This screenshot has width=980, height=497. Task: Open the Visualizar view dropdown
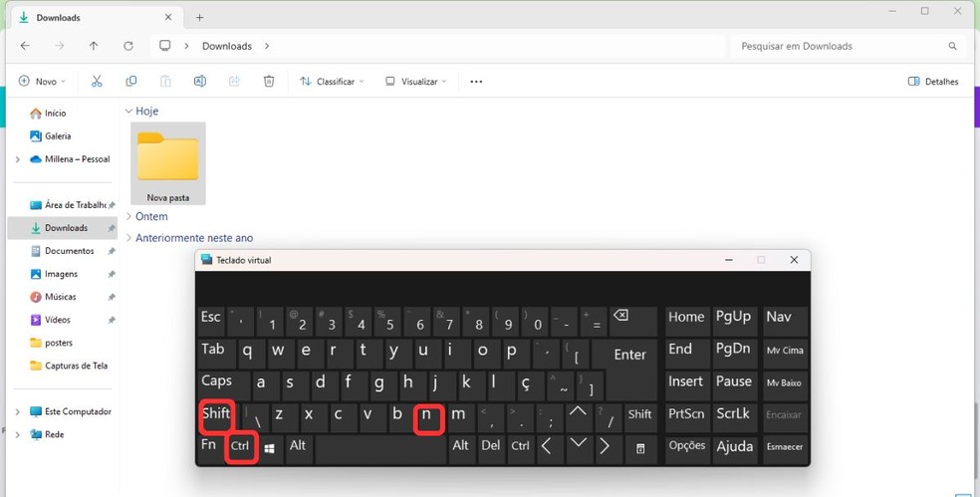coord(415,82)
